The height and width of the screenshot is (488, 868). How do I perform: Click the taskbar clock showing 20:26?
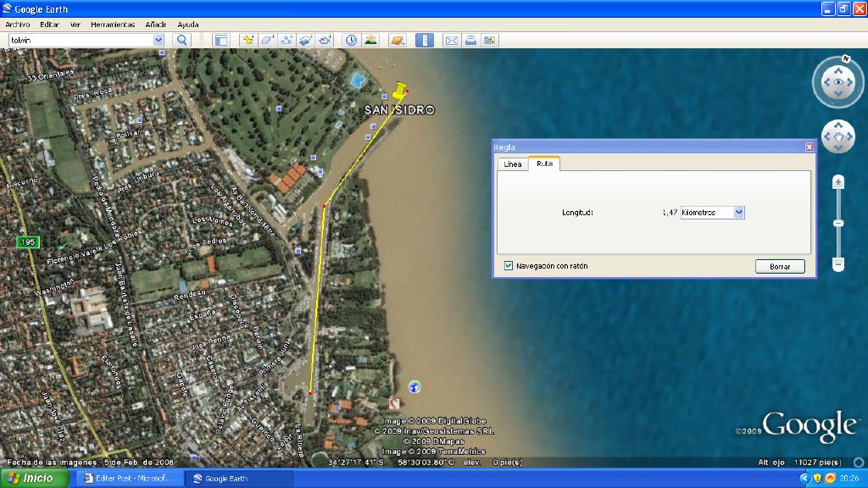(849, 478)
